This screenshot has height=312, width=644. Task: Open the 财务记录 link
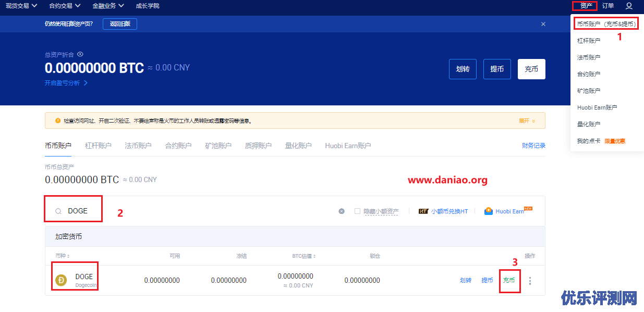pyautogui.click(x=533, y=146)
